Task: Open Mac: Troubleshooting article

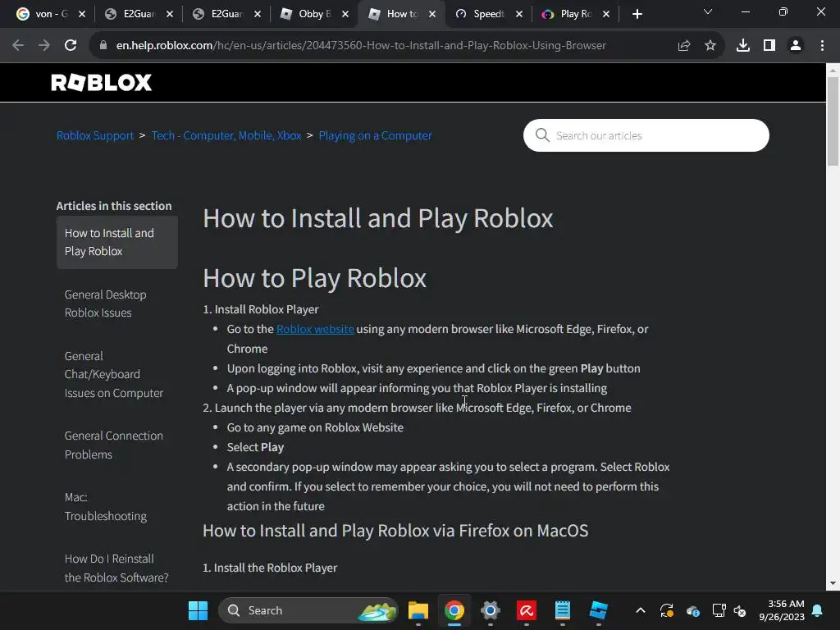Action: click(106, 506)
